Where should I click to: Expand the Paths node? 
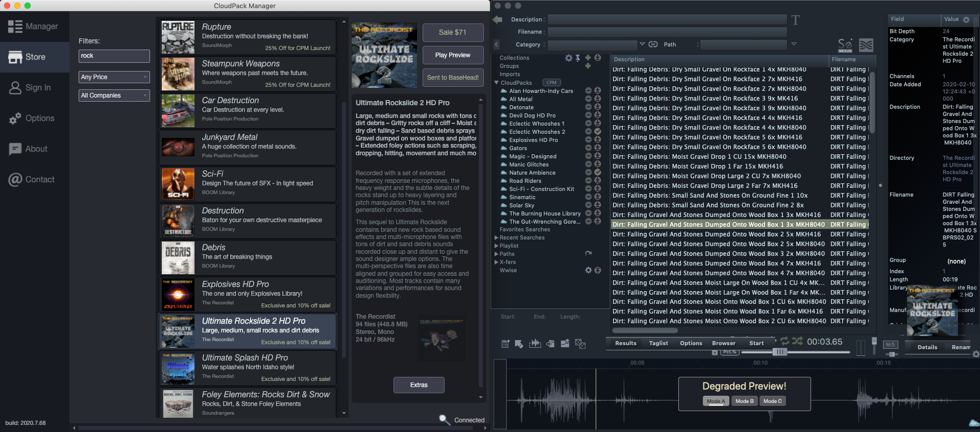(x=496, y=254)
